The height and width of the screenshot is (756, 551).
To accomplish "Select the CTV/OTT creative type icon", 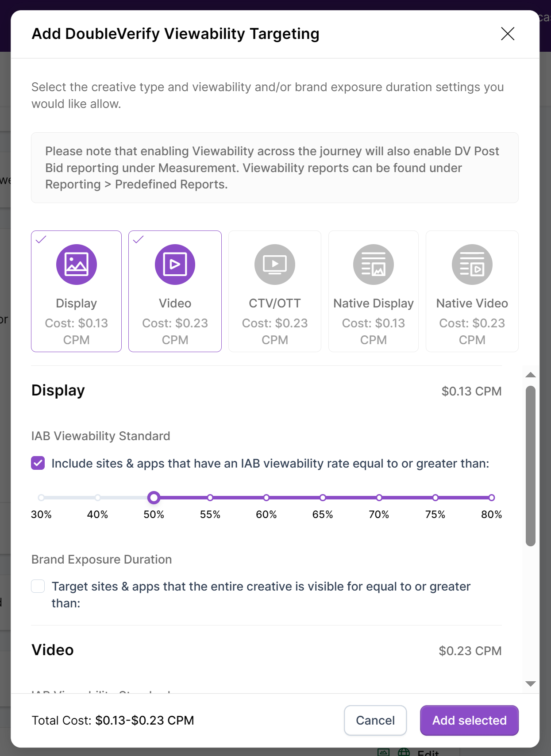I will [x=274, y=265].
